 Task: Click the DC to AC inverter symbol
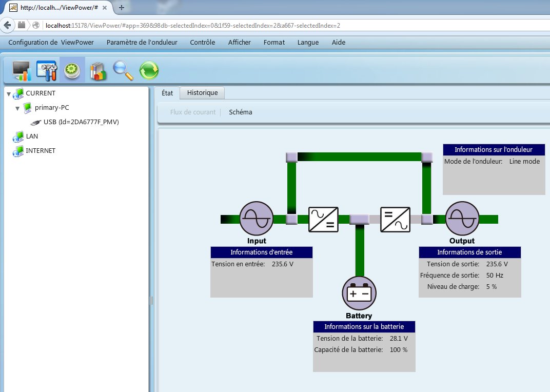tap(395, 219)
